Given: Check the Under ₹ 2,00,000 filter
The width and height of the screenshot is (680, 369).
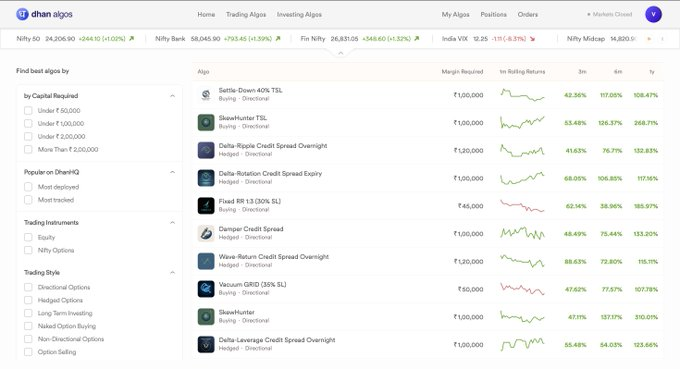Looking at the screenshot, I should (28, 136).
